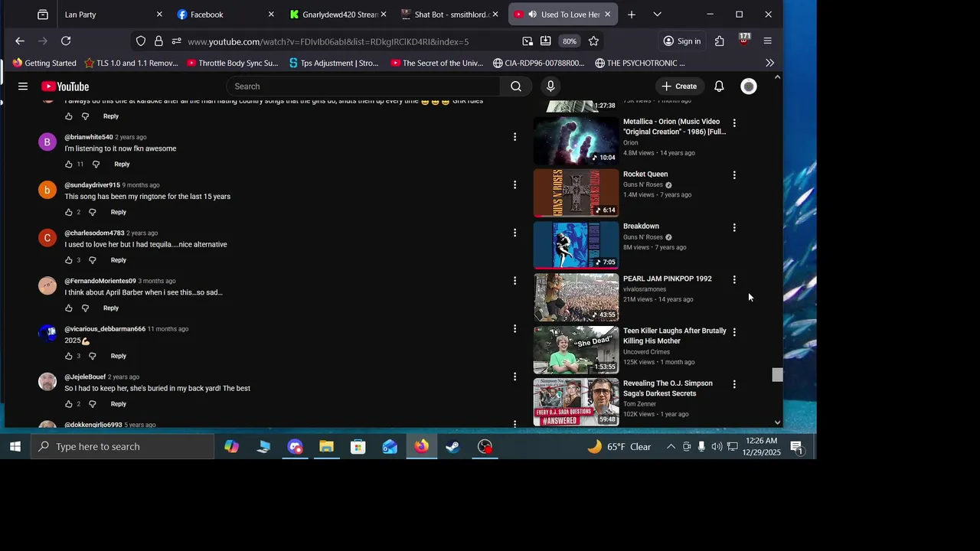Start voice search with microphone icon
Image resolution: width=980 pixels, height=551 pixels.
pyautogui.click(x=550, y=86)
